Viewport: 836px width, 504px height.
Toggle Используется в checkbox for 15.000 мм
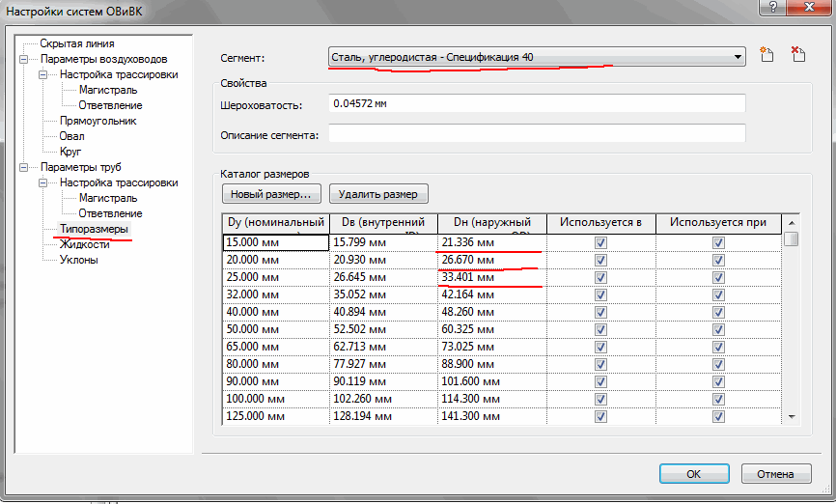click(x=600, y=242)
